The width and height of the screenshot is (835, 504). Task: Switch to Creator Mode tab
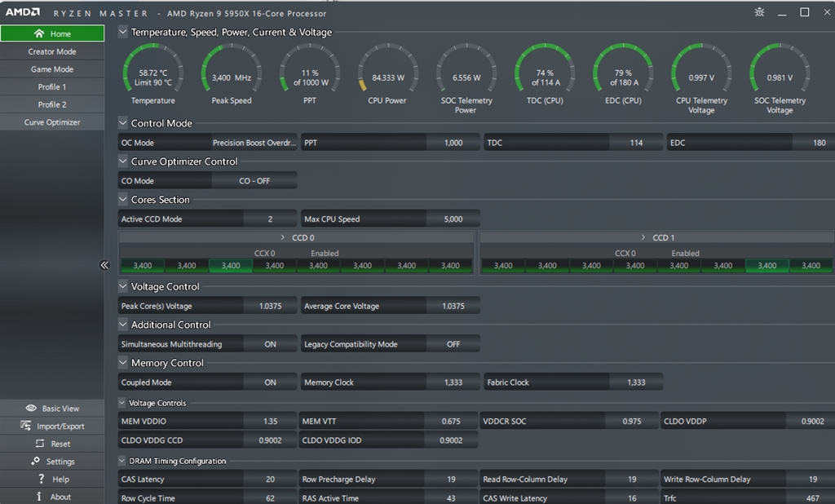click(x=52, y=51)
